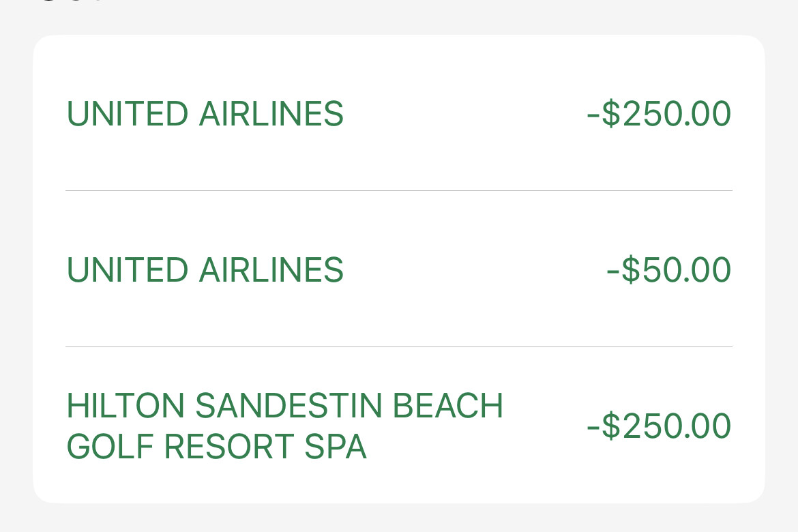Image resolution: width=798 pixels, height=532 pixels.
Task: Click the blank space between Hilton name and amount
Action: coord(546,426)
